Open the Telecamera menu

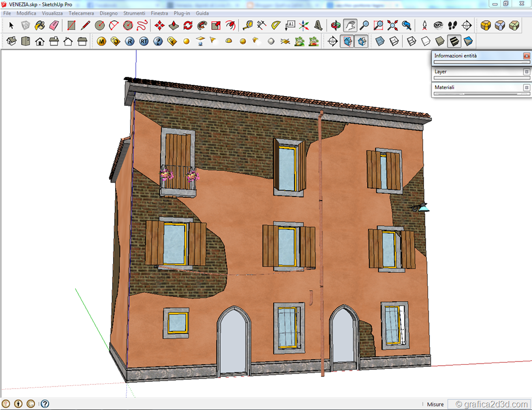coord(81,13)
